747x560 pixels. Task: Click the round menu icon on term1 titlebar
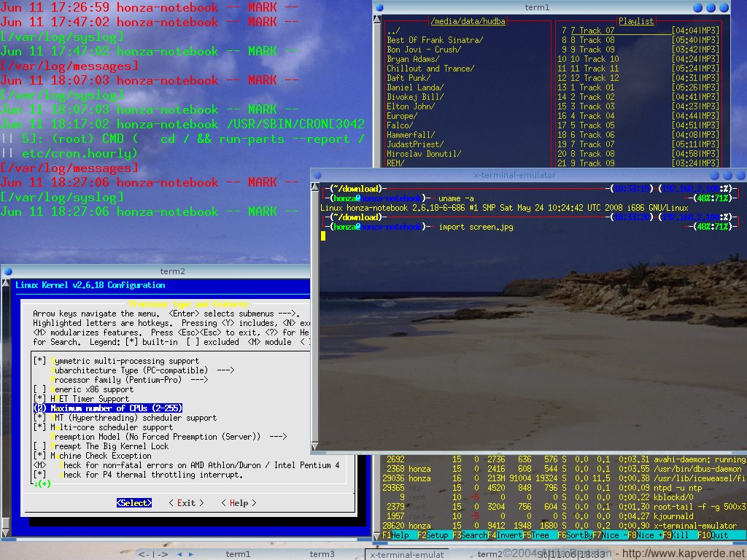click(379, 7)
